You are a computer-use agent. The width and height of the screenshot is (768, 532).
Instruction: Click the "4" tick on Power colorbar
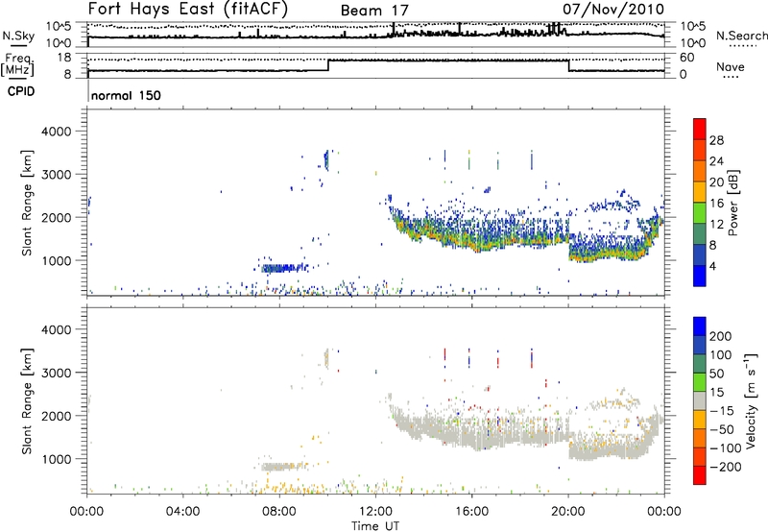click(713, 266)
